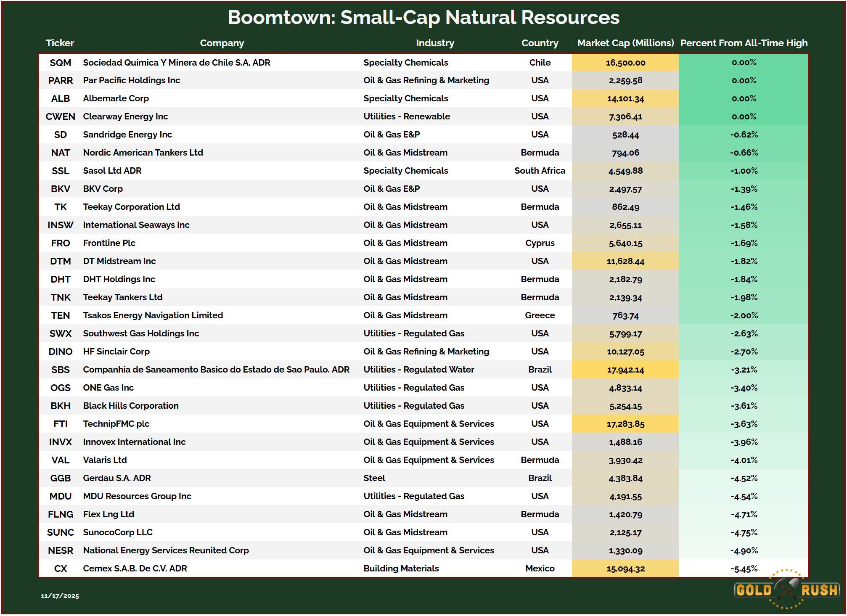The image size is (847, 616).
Task: Click the 17,942.14 market cap cell
Action: click(x=625, y=370)
